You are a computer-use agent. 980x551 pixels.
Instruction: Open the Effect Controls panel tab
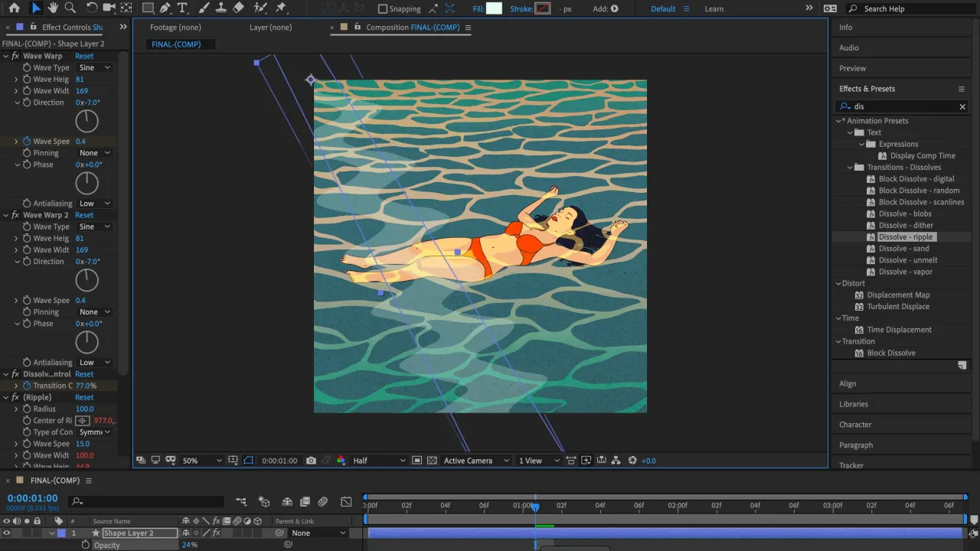click(72, 28)
